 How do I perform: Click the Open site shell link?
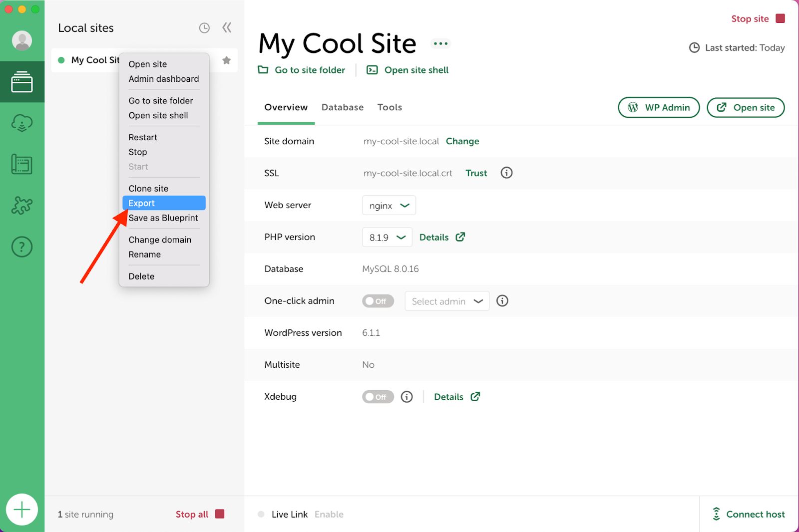tap(416, 70)
